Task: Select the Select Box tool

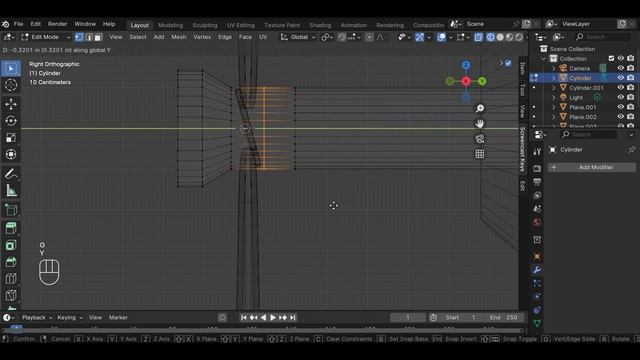Action: click(x=11, y=68)
